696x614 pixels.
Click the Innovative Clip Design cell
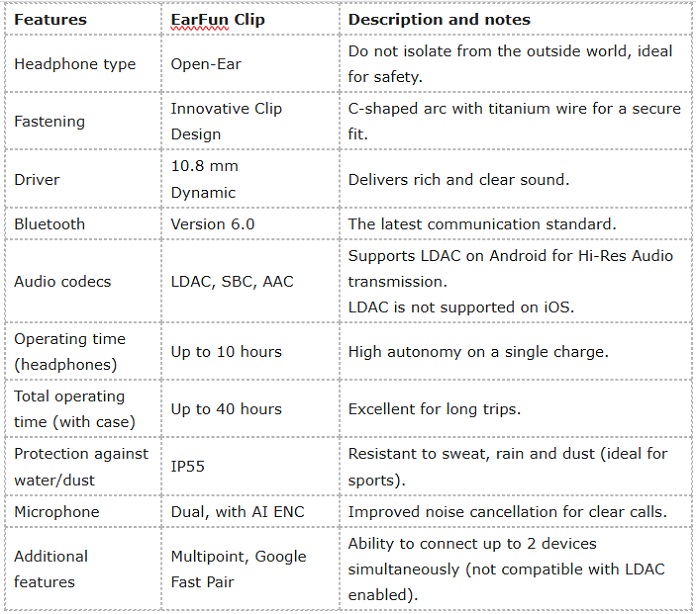point(250,121)
